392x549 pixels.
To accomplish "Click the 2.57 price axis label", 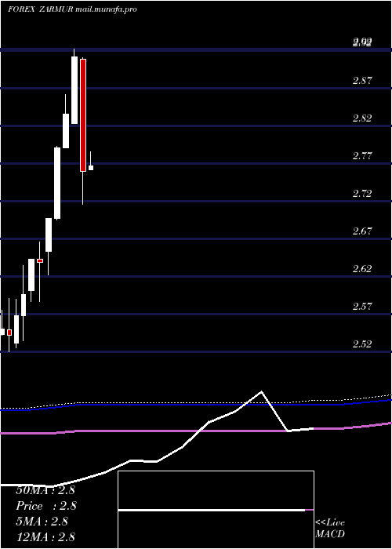I will [x=362, y=307].
